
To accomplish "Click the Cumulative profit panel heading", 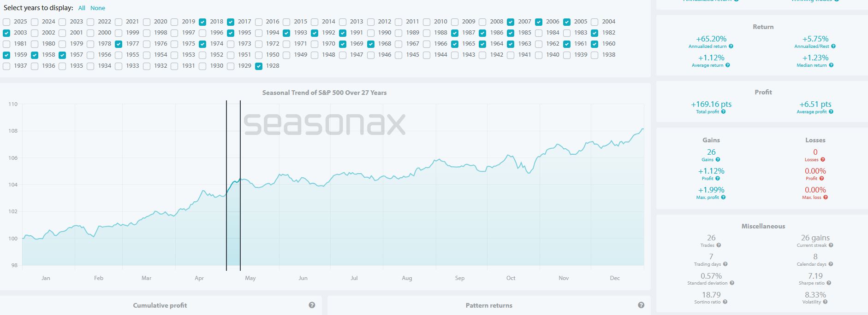I will point(160,305).
